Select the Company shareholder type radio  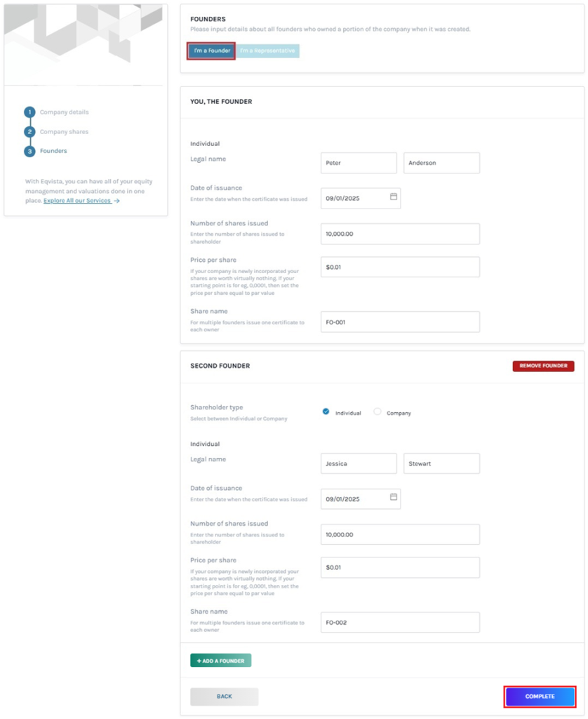point(377,412)
